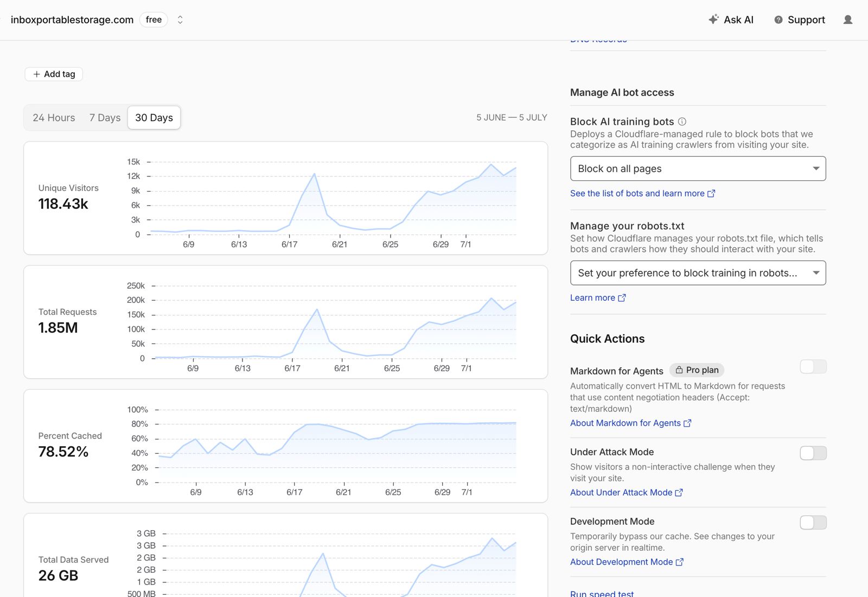Click the lock icon in the Pro plan badge

(x=679, y=370)
